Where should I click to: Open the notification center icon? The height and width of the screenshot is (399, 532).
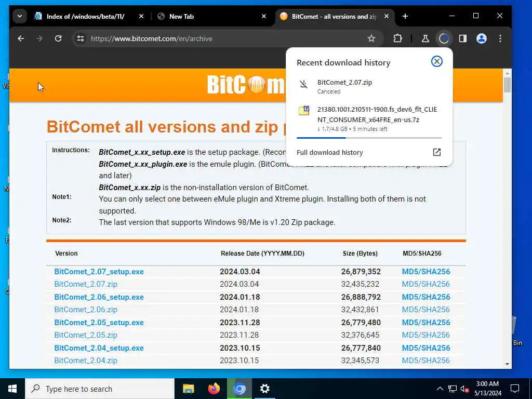[x=515, y=389]
